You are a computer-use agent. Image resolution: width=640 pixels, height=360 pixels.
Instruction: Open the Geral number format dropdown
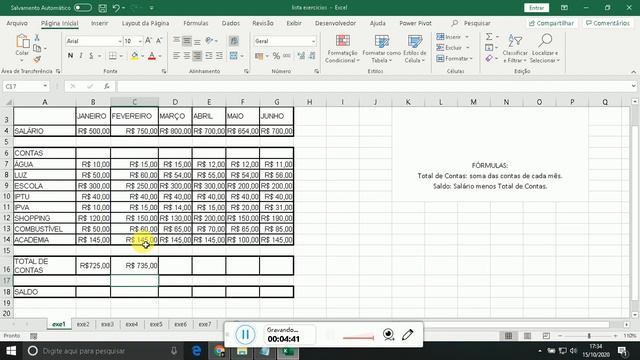(x=313, y=41)
